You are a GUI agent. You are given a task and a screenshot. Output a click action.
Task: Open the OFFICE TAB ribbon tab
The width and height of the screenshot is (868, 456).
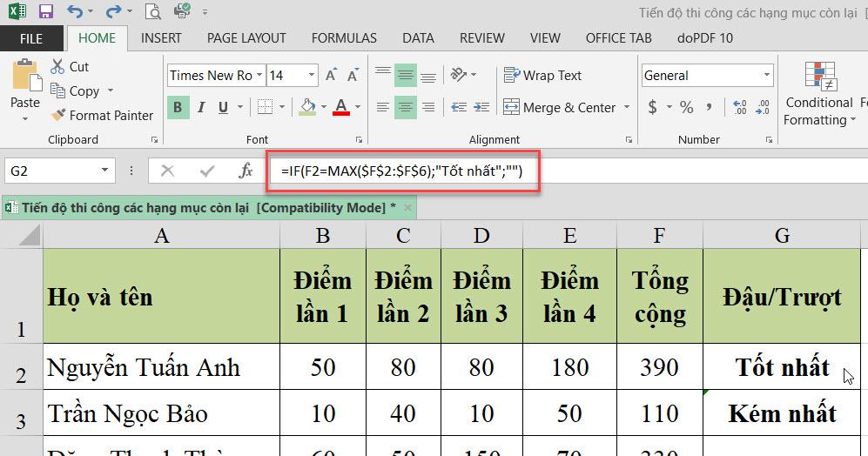(618, 38)
